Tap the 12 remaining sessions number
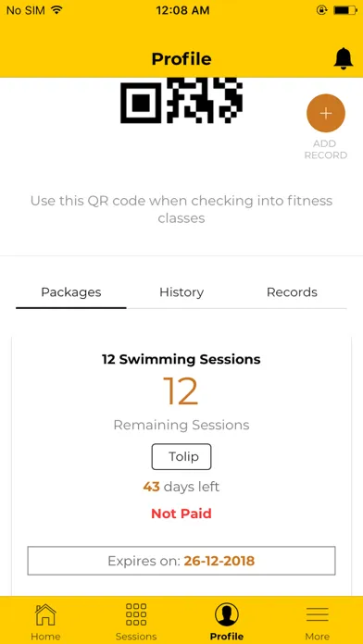 click(x=181, y=391)
